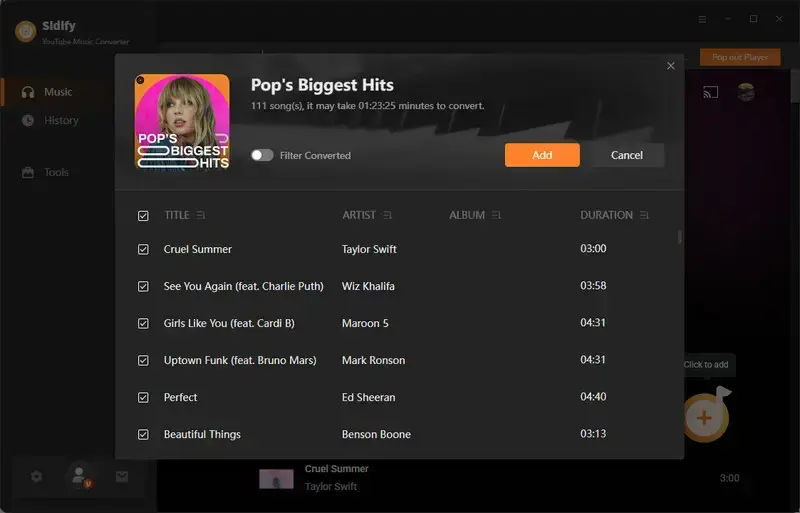Screen dimensions: 800x513
Task: Click the Sidify logo icon
Action: click(x=26, y=31)
